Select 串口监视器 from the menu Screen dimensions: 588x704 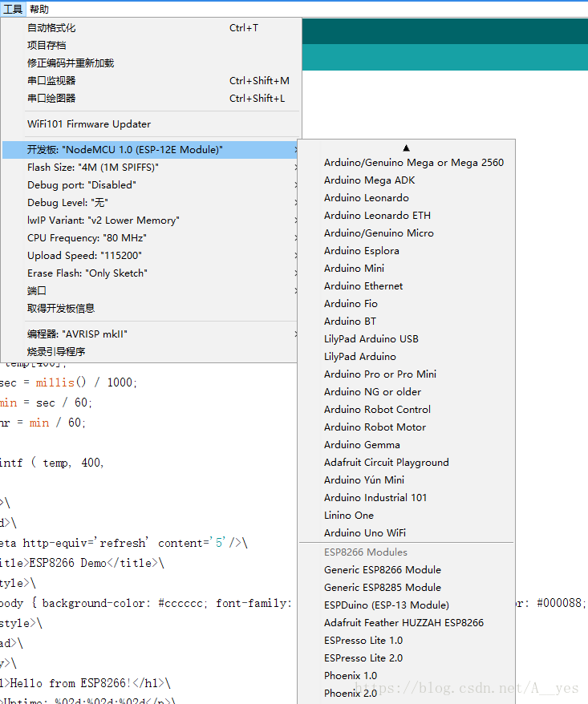151,81
